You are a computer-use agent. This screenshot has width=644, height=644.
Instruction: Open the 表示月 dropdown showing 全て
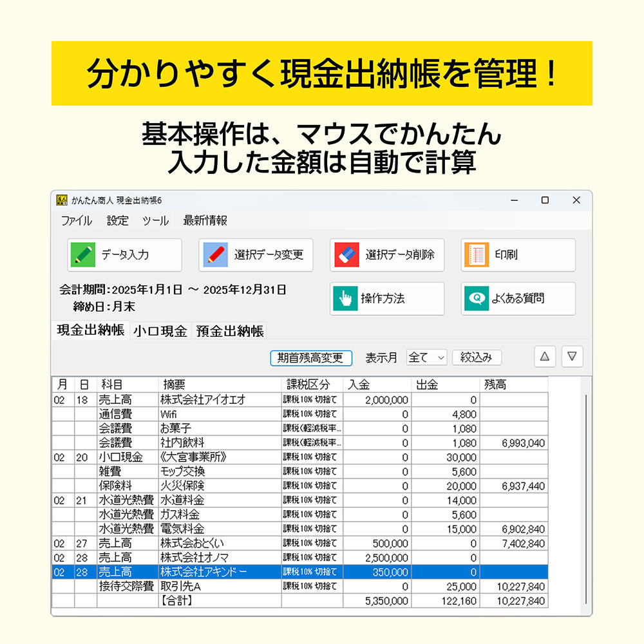pyautogui.click(x=426, y=357)
